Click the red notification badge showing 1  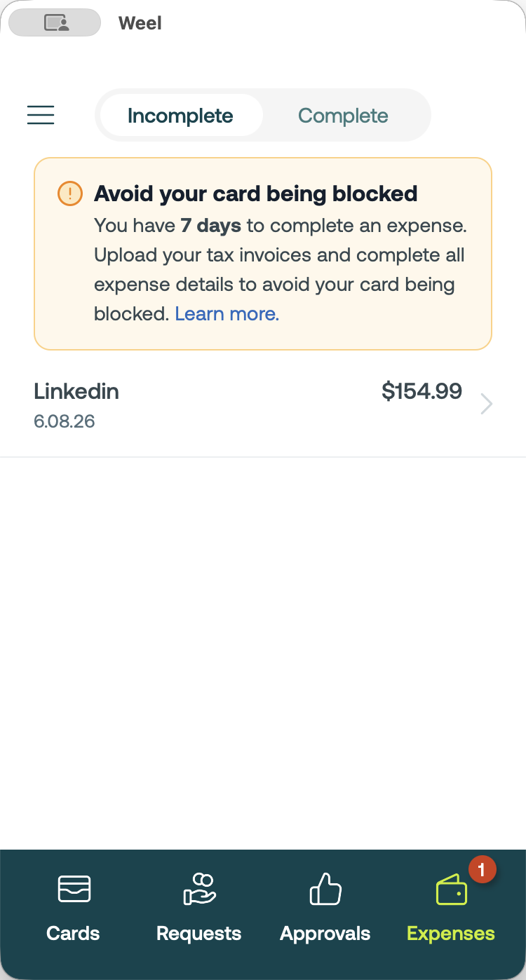pos(482,870)
